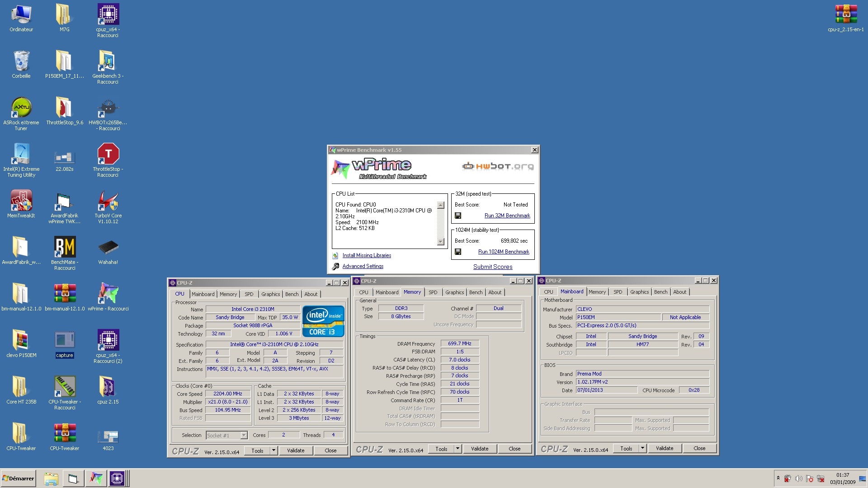868x488 pixels.
Task: Open the Corbeille recycle bin icon
Action: tap(21, 65)
